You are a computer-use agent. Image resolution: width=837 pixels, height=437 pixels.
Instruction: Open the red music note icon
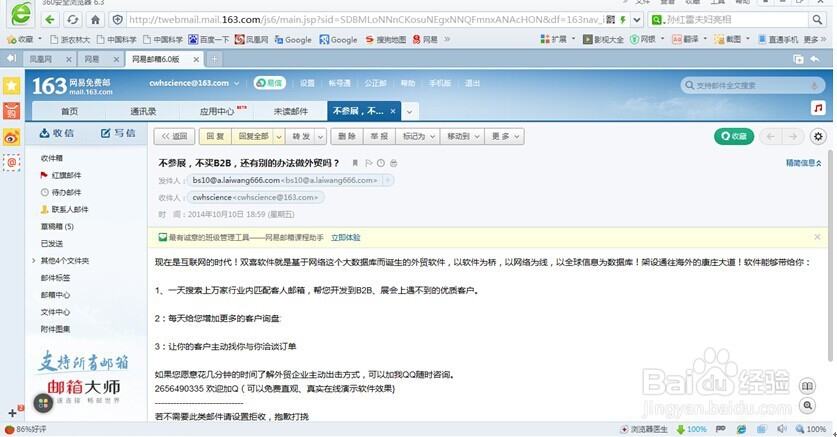[x=818, y=108]
